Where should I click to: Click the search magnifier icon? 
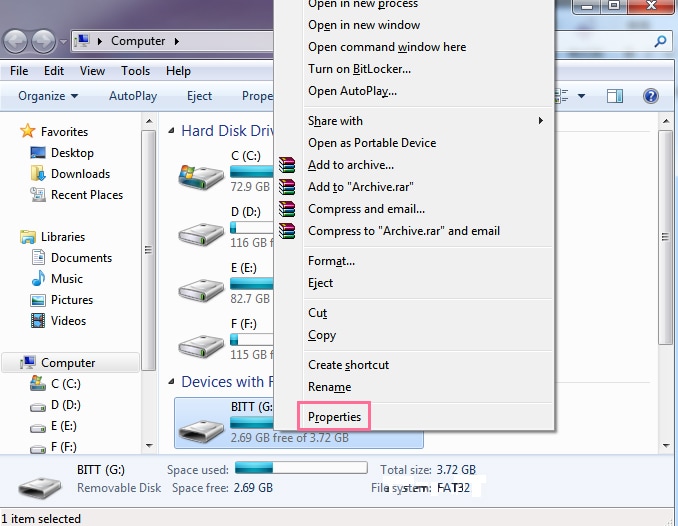pos(660,41)
